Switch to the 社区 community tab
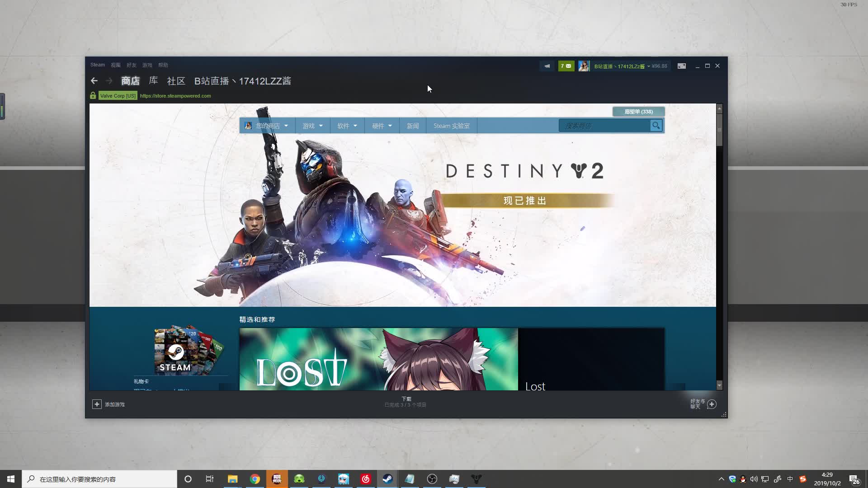Screen dimensions: 868x488 [x=176, y=81]
